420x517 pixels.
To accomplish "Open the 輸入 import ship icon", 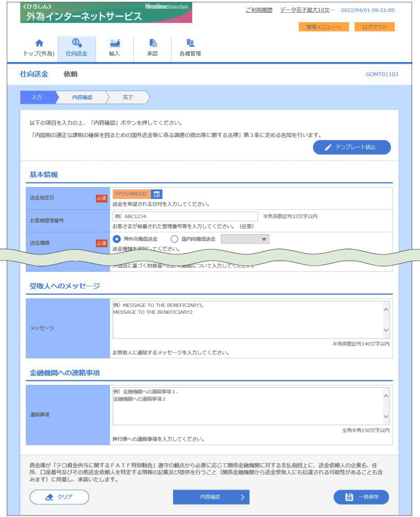I will (114, 44).
